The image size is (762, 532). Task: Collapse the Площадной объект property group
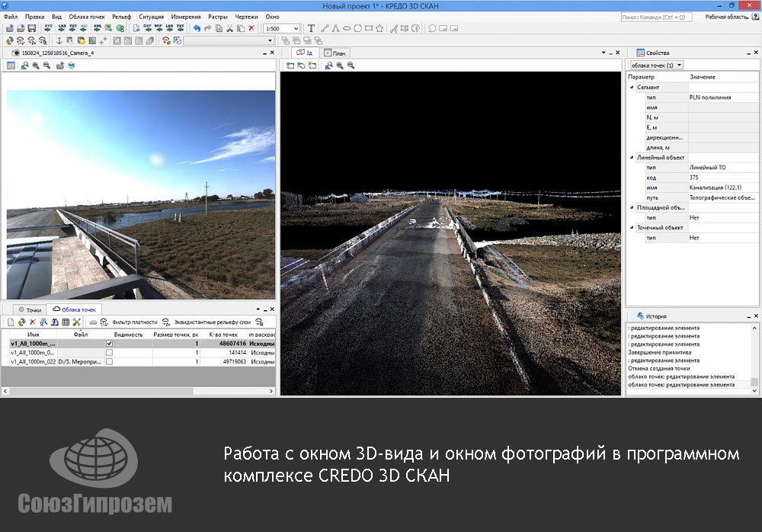click(x=632, y=207)
